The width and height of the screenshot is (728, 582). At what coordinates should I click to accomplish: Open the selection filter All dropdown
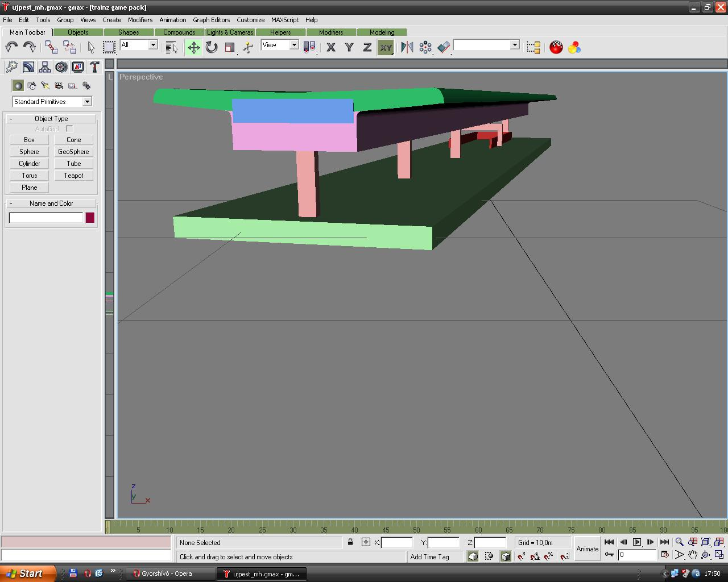pyautogui.click(x=139, y=45)
